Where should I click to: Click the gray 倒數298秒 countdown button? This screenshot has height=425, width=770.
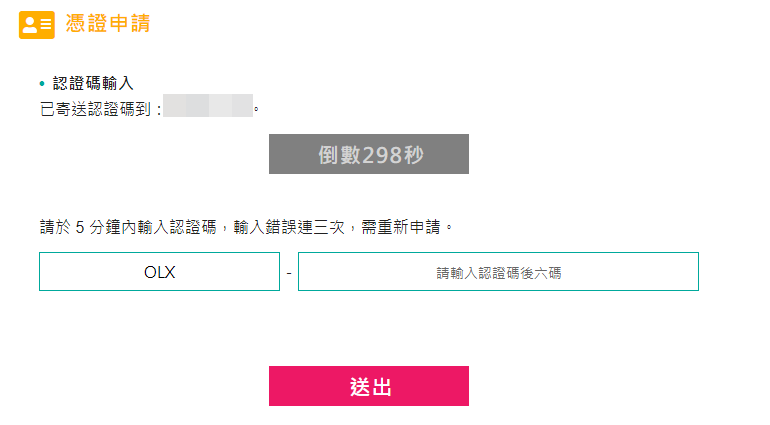click(369, 154)
